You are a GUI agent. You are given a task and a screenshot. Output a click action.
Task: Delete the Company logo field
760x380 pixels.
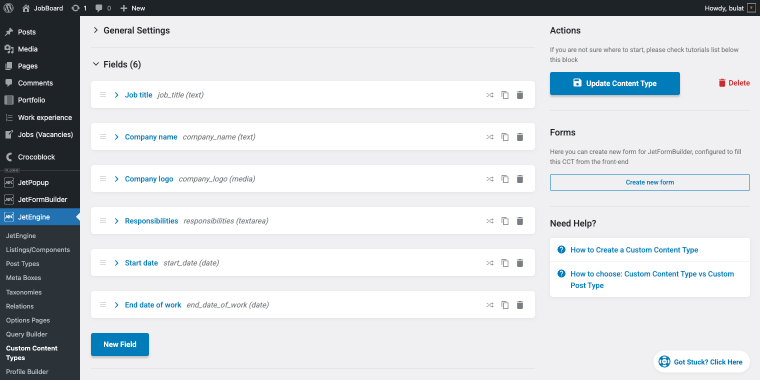coord(520,179)
